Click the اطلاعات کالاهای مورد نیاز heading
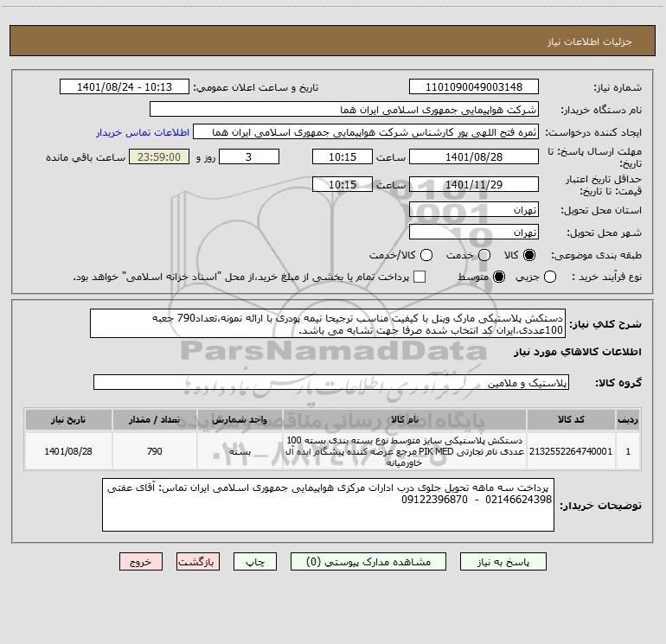The width and height of the screenshot is (666, 644). click(577, 352)
